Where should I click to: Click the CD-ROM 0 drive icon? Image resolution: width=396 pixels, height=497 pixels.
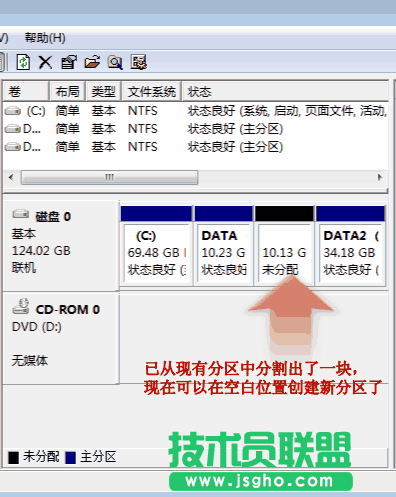pyautogui.click(x=21, y=306)
